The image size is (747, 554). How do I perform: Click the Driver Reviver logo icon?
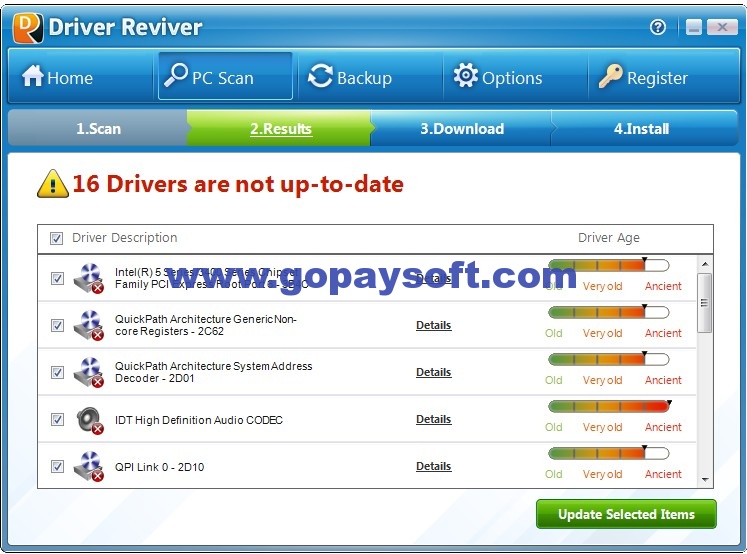[x=28, y=28]
